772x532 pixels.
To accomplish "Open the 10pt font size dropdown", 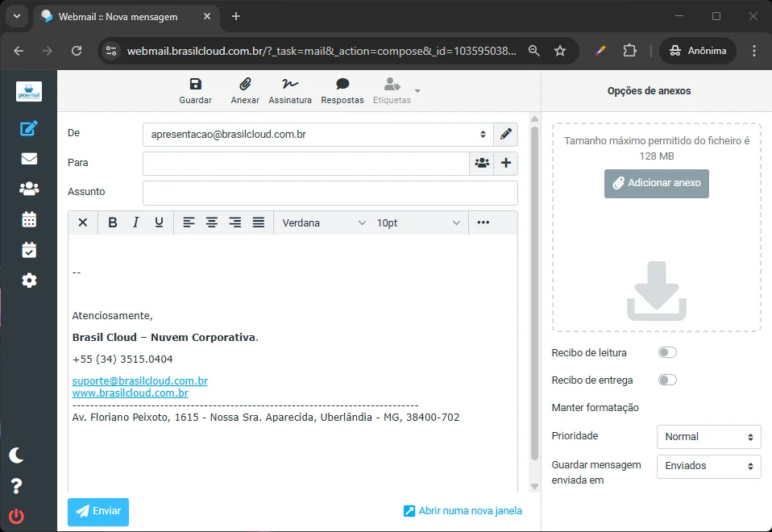I will click(418, 223).
